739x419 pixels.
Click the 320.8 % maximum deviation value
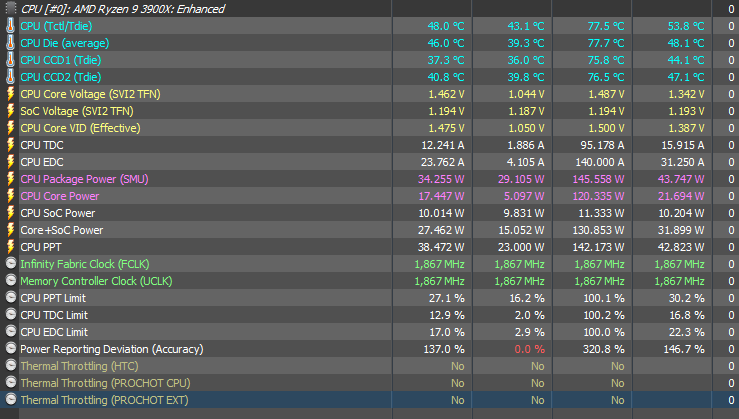click(x=605, y=349)
